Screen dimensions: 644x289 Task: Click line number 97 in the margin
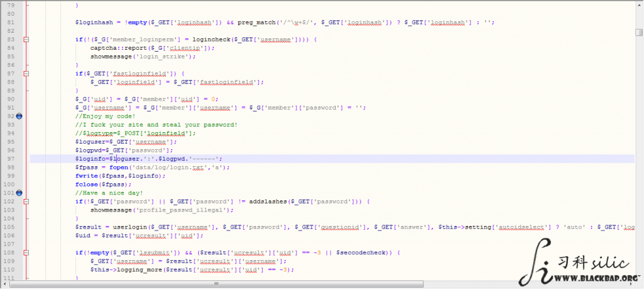point(11,159)
